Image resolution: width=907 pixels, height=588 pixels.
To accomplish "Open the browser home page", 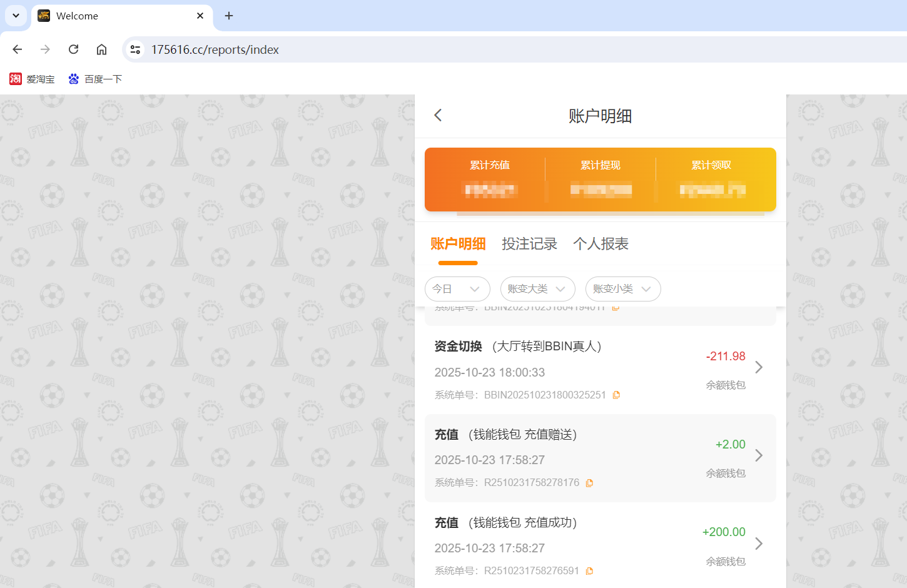I will tap(101, 49).
